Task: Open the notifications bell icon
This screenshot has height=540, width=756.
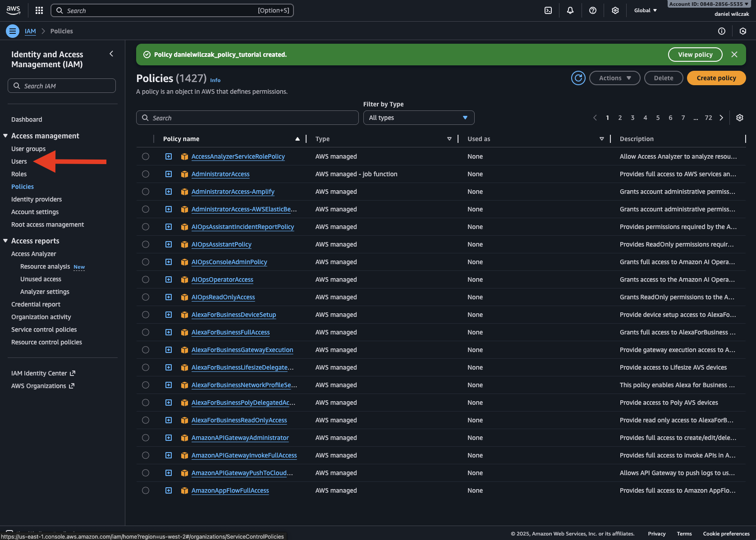Action: (x=570, y=10)
